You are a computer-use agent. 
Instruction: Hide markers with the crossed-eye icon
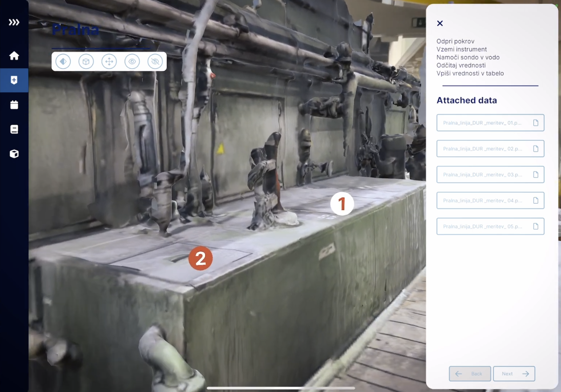(155, 62)
